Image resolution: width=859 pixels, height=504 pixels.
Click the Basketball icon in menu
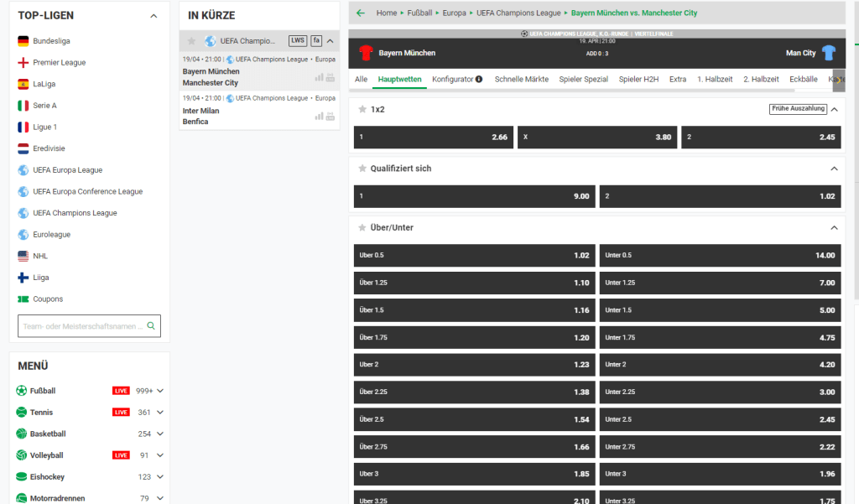[x=21, y=434]
